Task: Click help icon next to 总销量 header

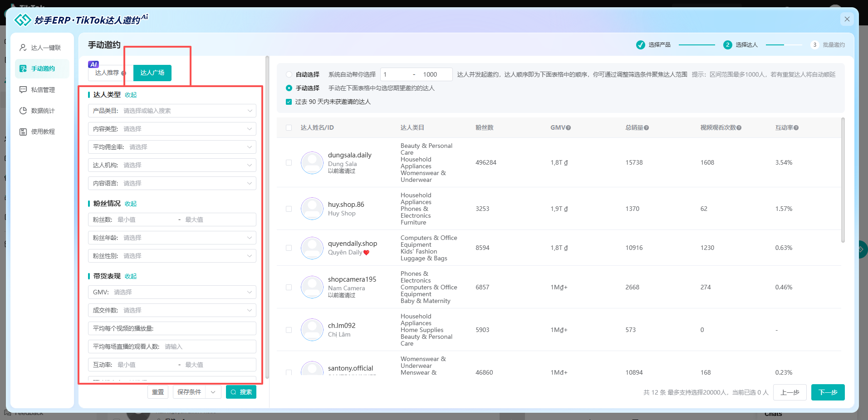Action: [647, 128]
